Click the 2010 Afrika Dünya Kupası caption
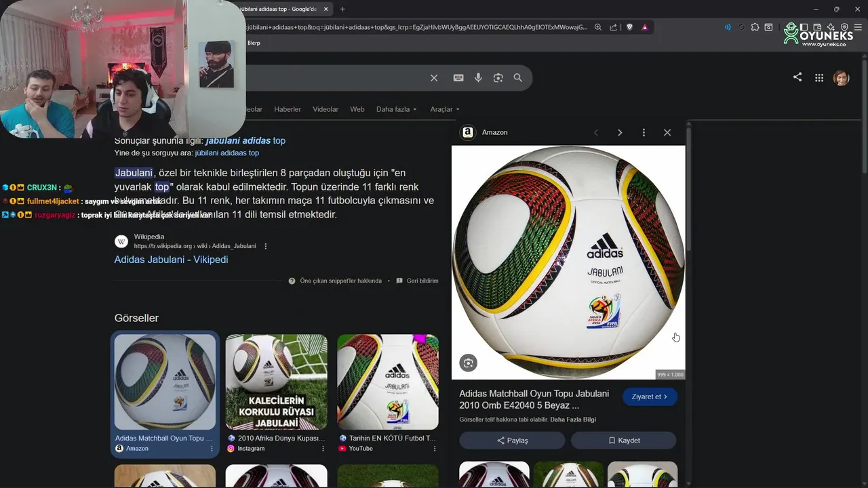 point(281,439)
